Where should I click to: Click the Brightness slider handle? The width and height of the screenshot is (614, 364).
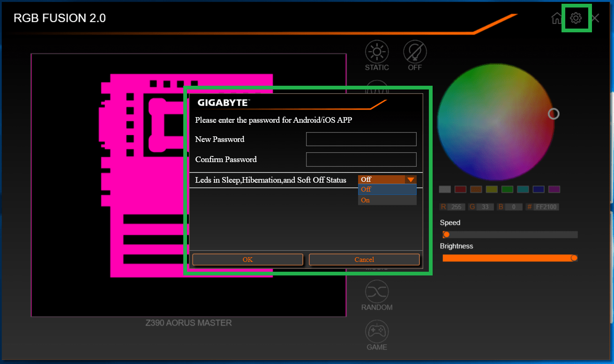point(574,258)
